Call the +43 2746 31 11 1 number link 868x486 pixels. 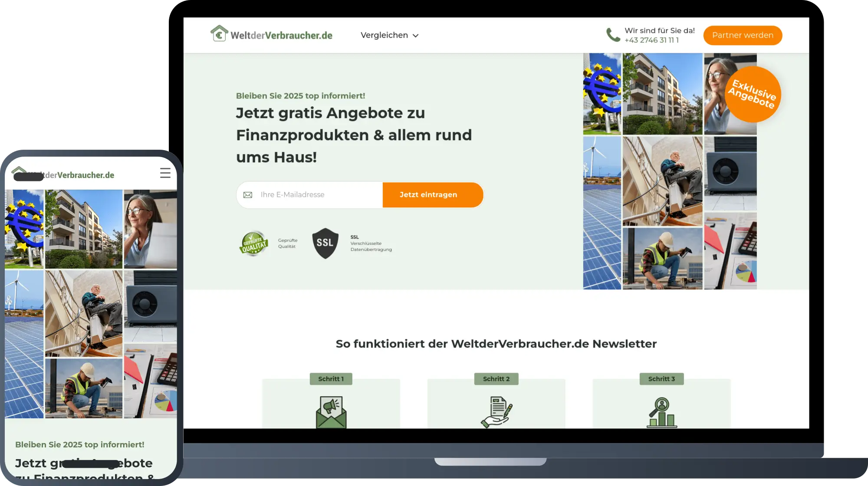652,39
